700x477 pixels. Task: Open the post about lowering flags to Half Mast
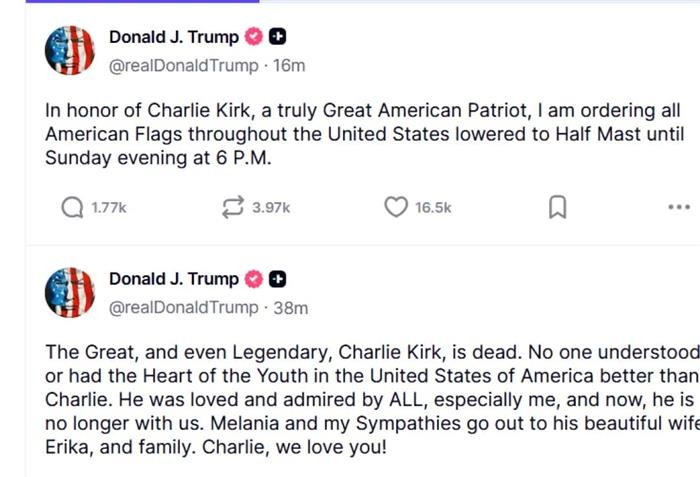pyautogui.click(x=350, y=136)
